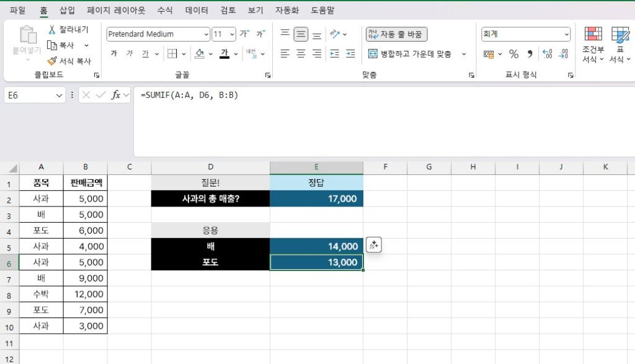Apply percent style with the % icon

click(x=513, y=54)
